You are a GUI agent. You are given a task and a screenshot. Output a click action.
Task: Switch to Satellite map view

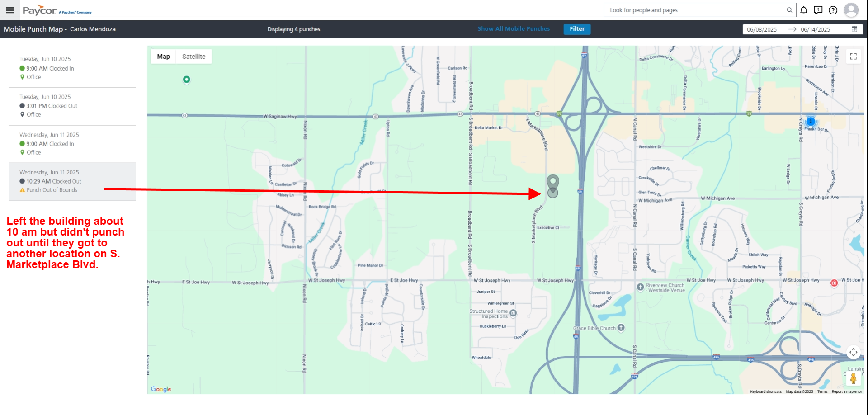pos(193,57)
